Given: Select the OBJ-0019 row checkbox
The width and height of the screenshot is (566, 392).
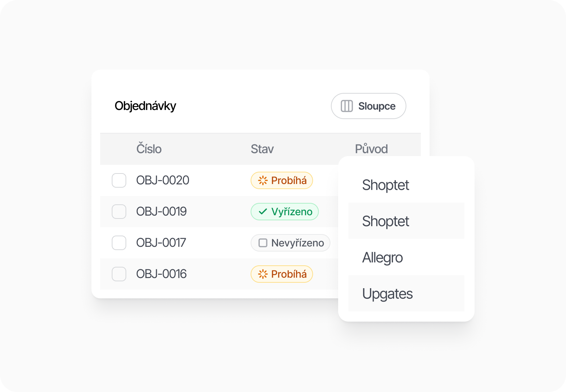Looking at the screenshot, I should pyautogui.click(x=119, y=212).
